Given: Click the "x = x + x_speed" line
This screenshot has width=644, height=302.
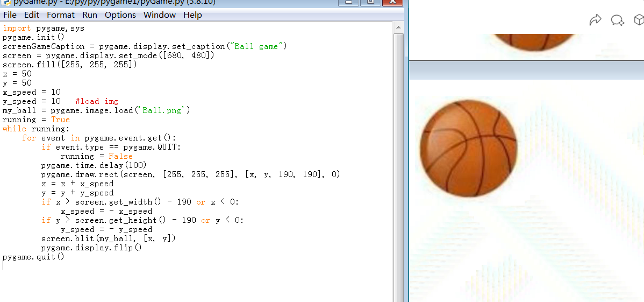Looking at the screenshot, I should point(77,184).
